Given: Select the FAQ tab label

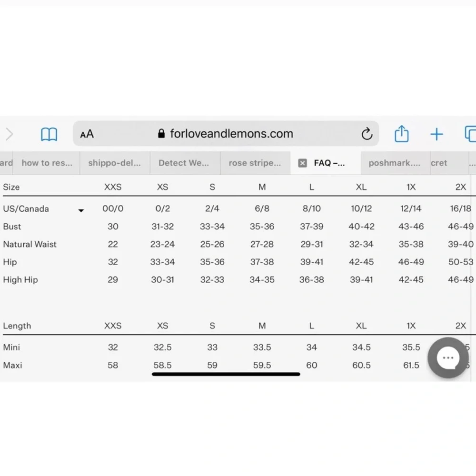Looking at the screenshot, I should [x=329, y=163].
